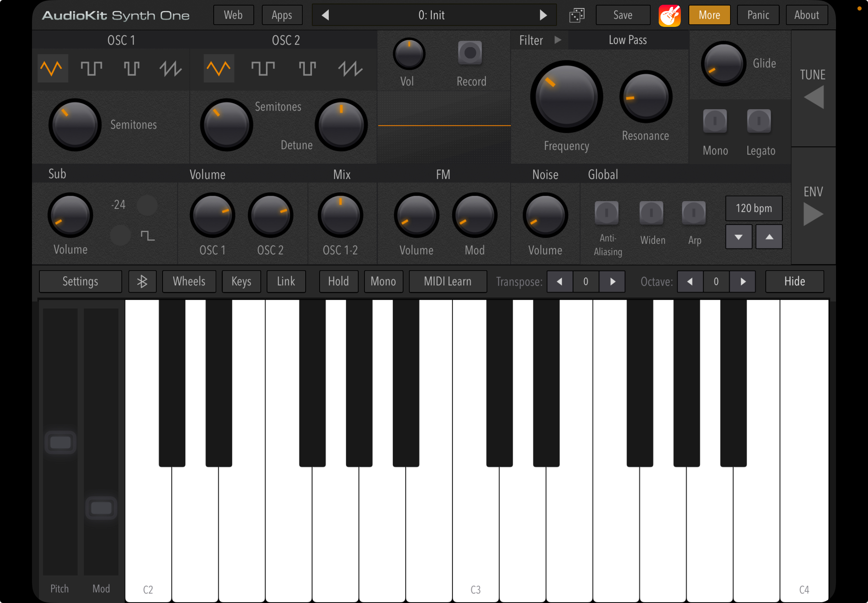Select OSC 2 sawtooth waveform
This screenshot has width=868, height=603.
tap(350, 68)
